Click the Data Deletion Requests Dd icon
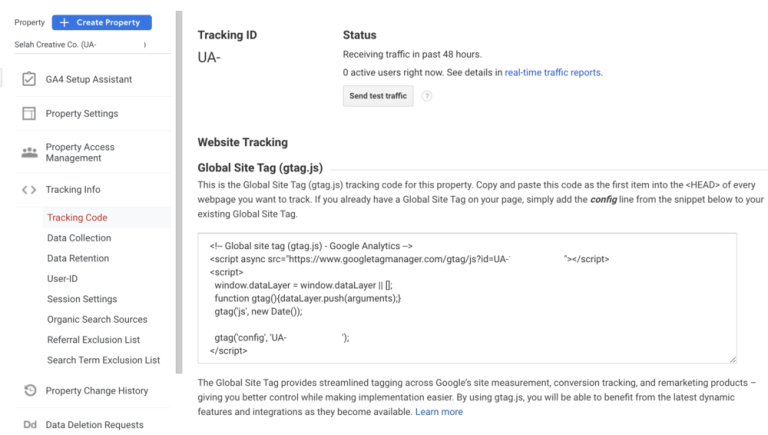768x435 pixels. 29,425
